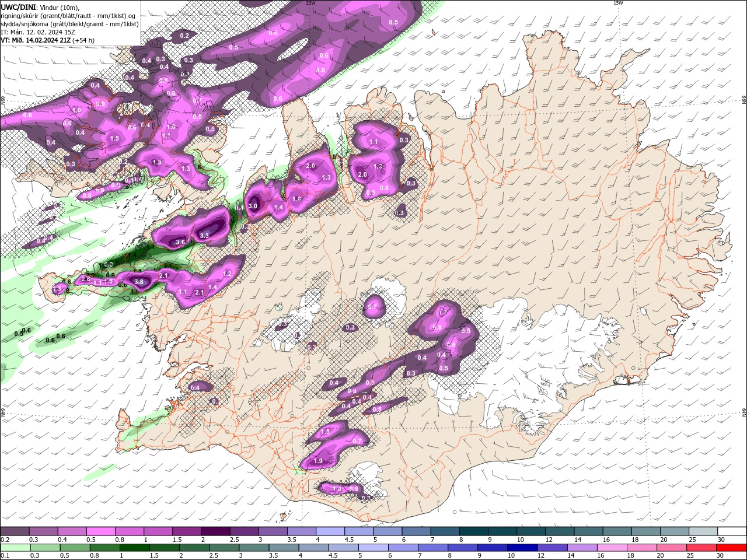Click the UWC/DINI title text
The width and height of the screenshot is (747, 560).
[x=18, y=7]
